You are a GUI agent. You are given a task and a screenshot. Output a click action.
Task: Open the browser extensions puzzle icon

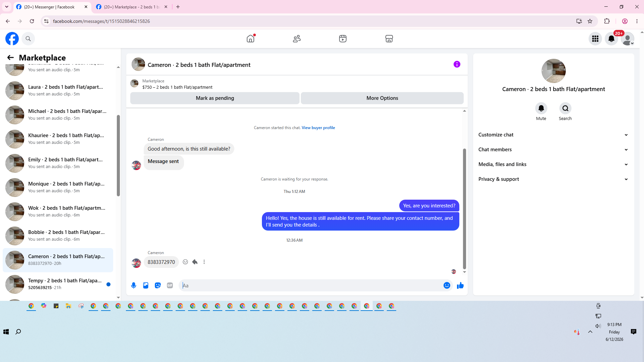coord(607,21)
